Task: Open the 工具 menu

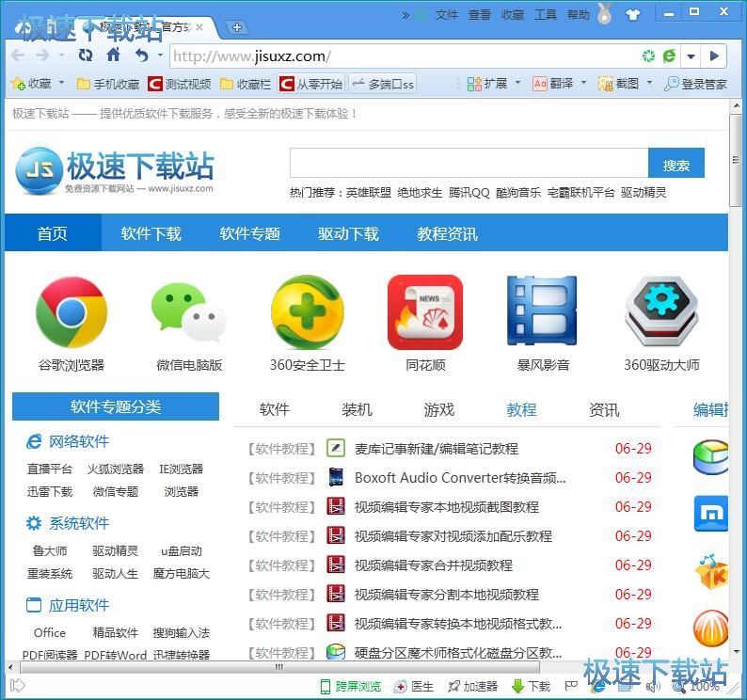Action: click(x=546, y=15)
